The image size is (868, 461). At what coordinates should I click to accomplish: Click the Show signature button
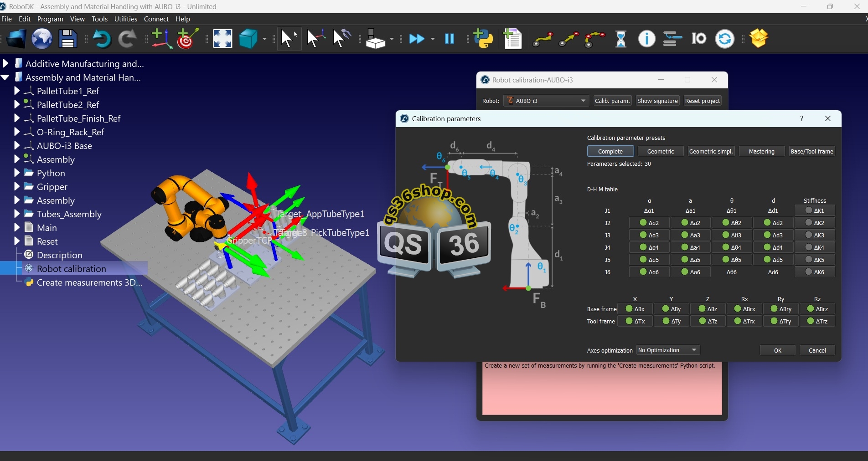tap(657, 101)
